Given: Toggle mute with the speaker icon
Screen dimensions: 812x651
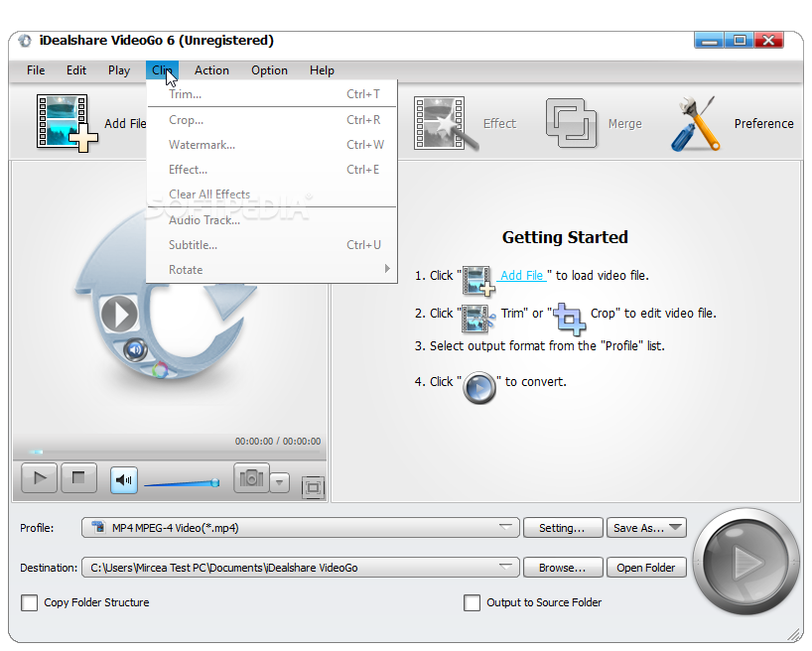Looking at the screenshot, I should point(124,480).
